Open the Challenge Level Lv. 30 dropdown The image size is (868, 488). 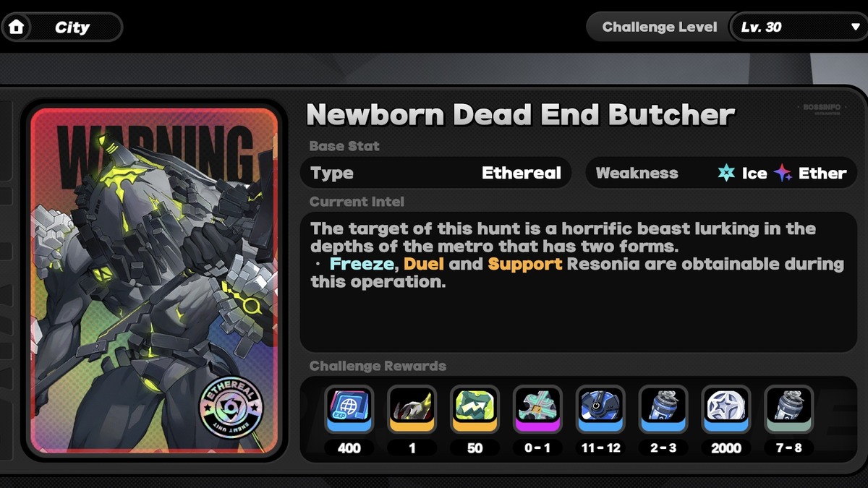coord(799,27)
